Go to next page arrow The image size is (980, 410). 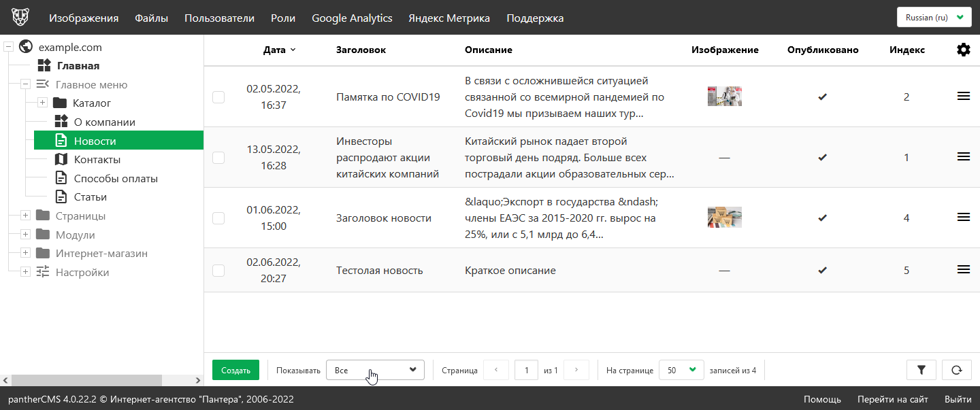pyautogui.click(x=576, y=370)
